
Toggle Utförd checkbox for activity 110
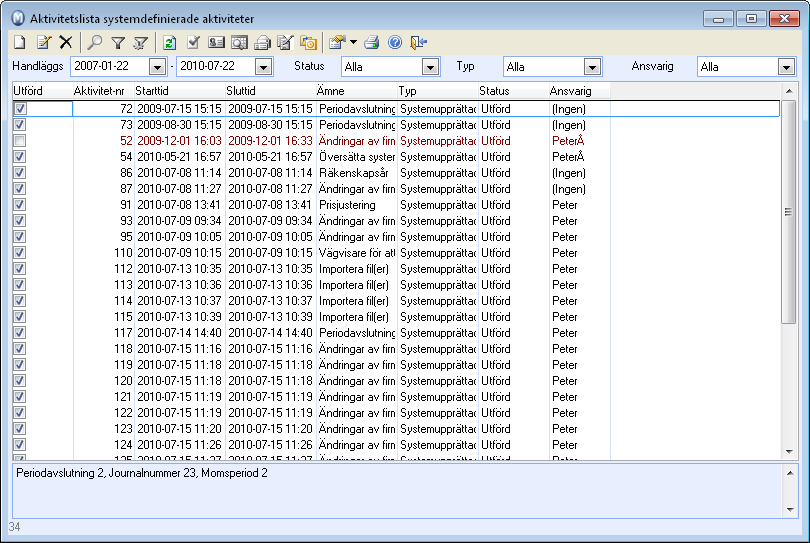click(x=20, y=253)
